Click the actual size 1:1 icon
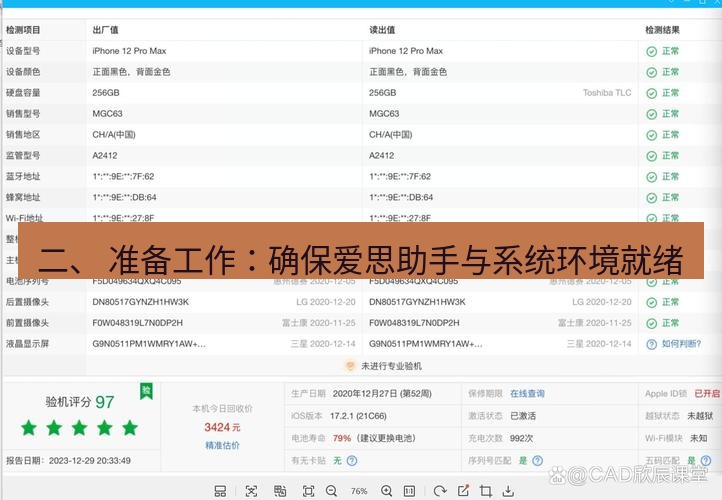Screen dimensions: 722x500 tap(409, 491)
